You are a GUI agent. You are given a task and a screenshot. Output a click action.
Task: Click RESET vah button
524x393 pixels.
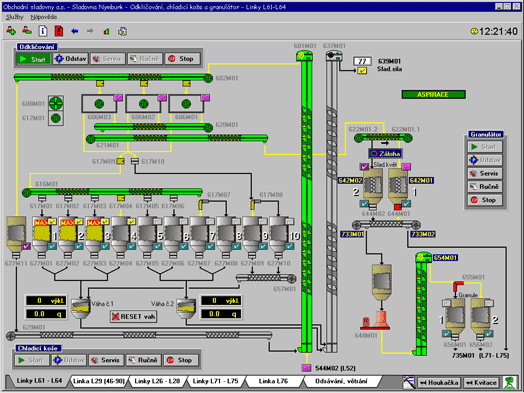(133, 316)
